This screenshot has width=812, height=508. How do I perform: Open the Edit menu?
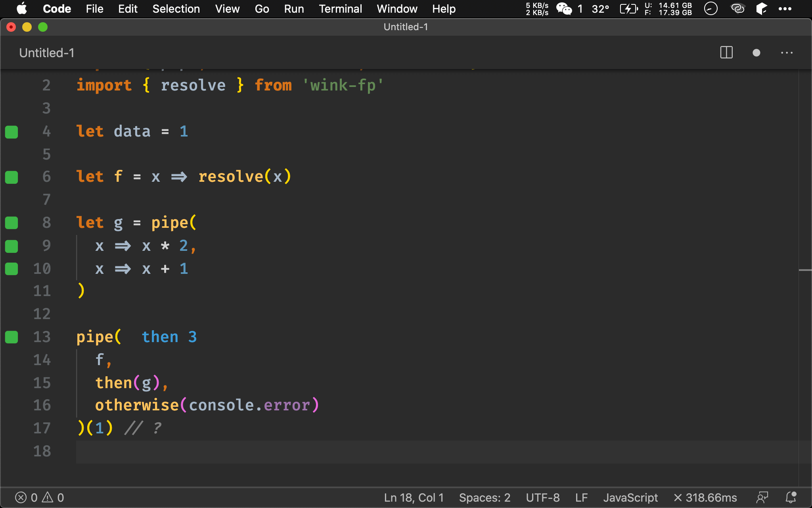tap(128, 9)
